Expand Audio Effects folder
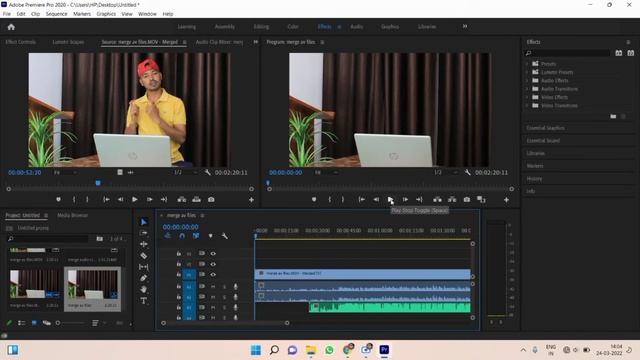This screenshot has width=640, height=360. click(527, 81)
